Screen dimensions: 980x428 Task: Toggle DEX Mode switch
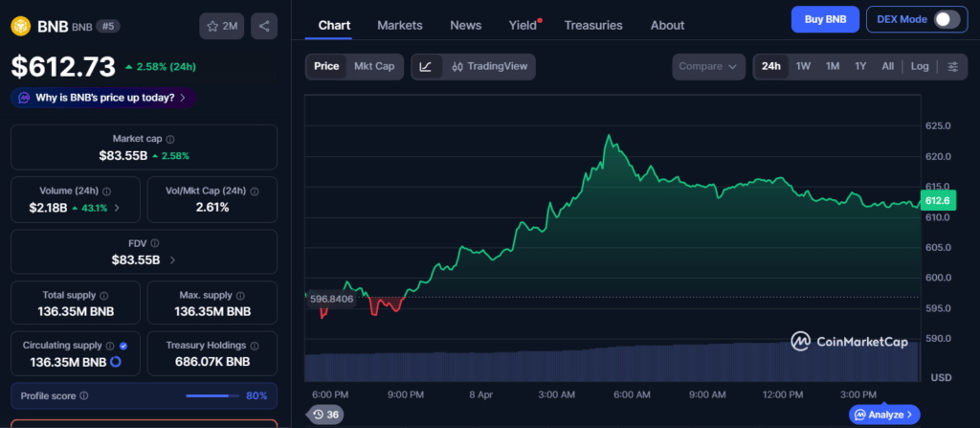[x=946, y=19]
